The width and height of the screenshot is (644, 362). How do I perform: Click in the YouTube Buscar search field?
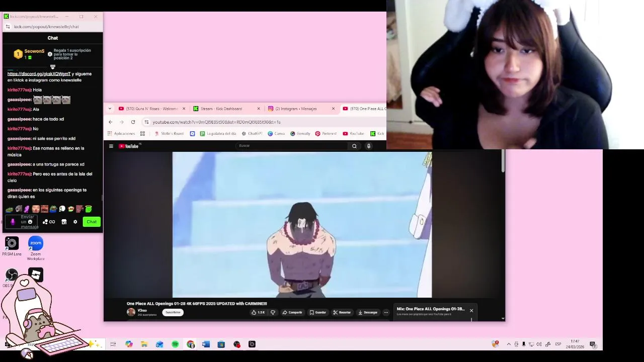[292, 146]
